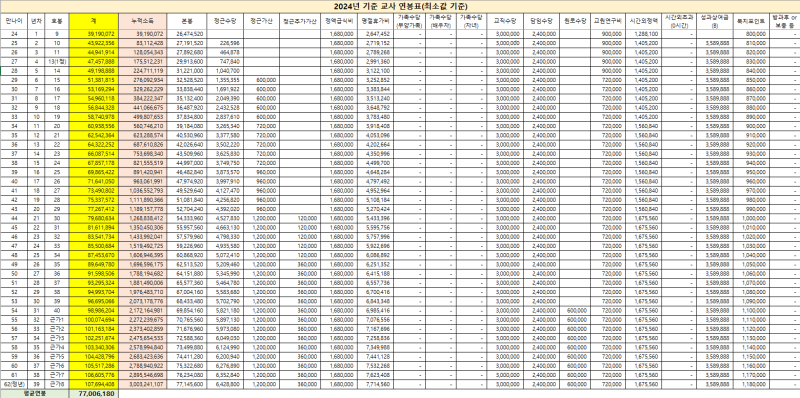Click total cell 107,694,408 in last row

94,383
